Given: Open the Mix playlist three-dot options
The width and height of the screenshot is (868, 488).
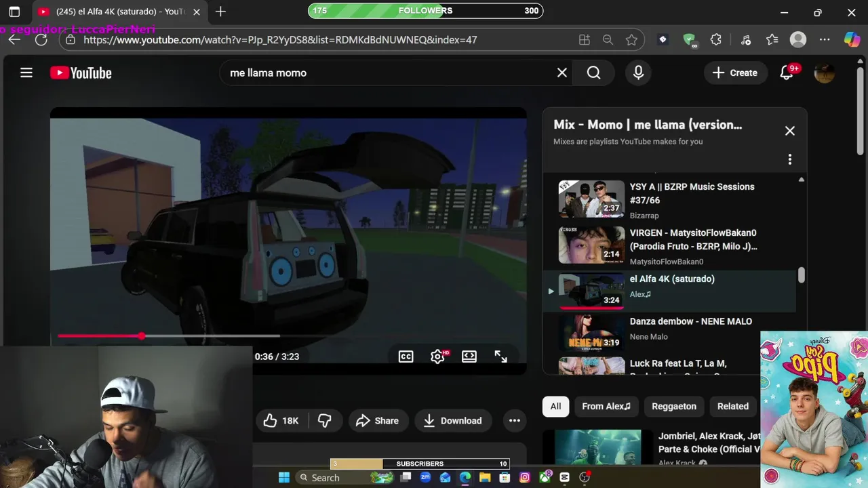Looking at the screenshot, I should [789, 159].
